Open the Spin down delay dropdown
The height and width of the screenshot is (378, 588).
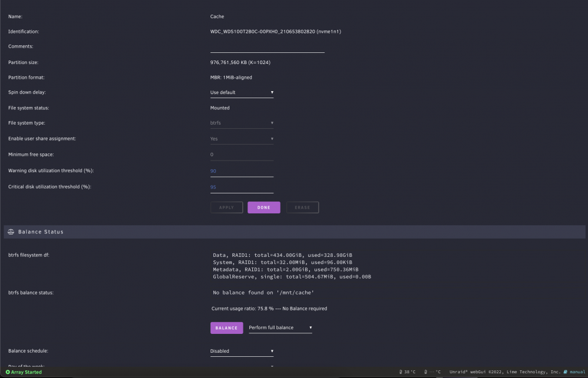click(242, 92)
